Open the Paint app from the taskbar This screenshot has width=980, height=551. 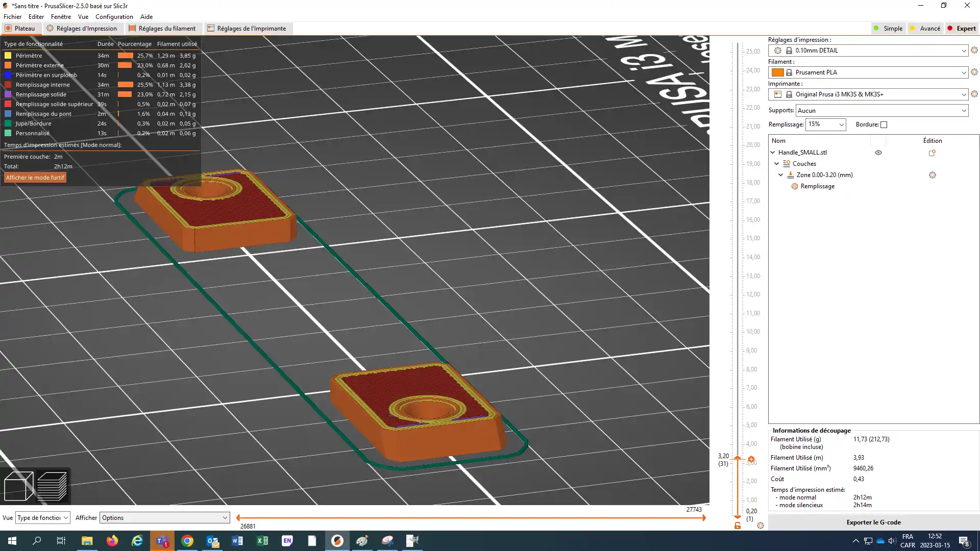click(362, 541)
